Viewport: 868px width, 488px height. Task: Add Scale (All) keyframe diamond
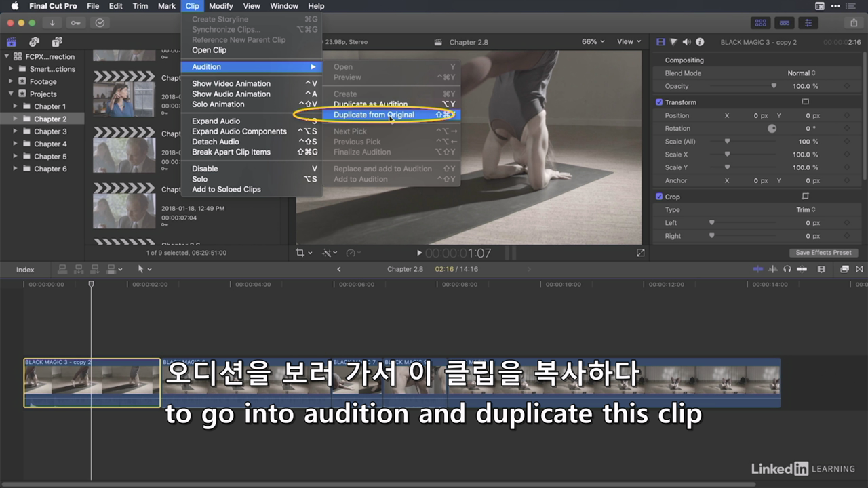pos(847,142)
